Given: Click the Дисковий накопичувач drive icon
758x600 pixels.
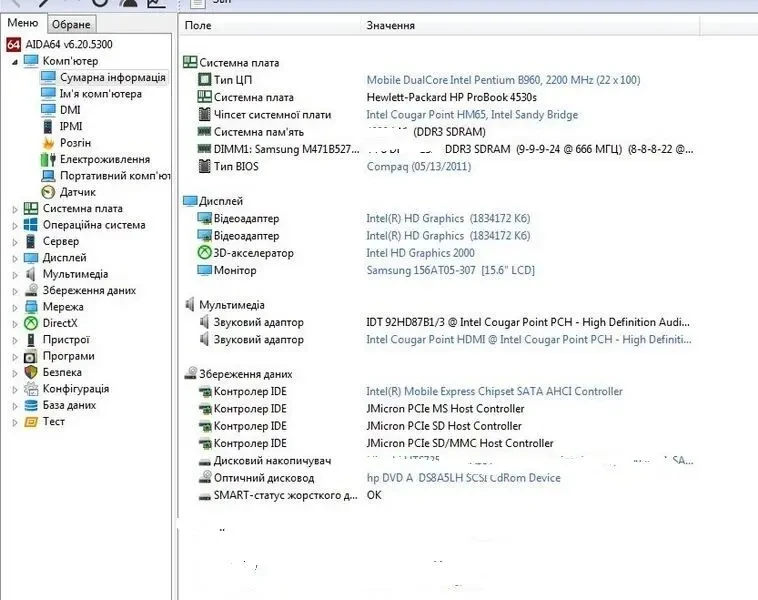Looking at the screenshot, I should pos(204,462).
